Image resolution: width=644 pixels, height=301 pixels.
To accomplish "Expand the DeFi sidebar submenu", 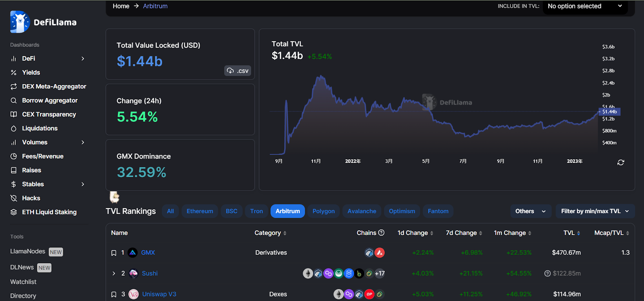I will (x=83, y=59).
